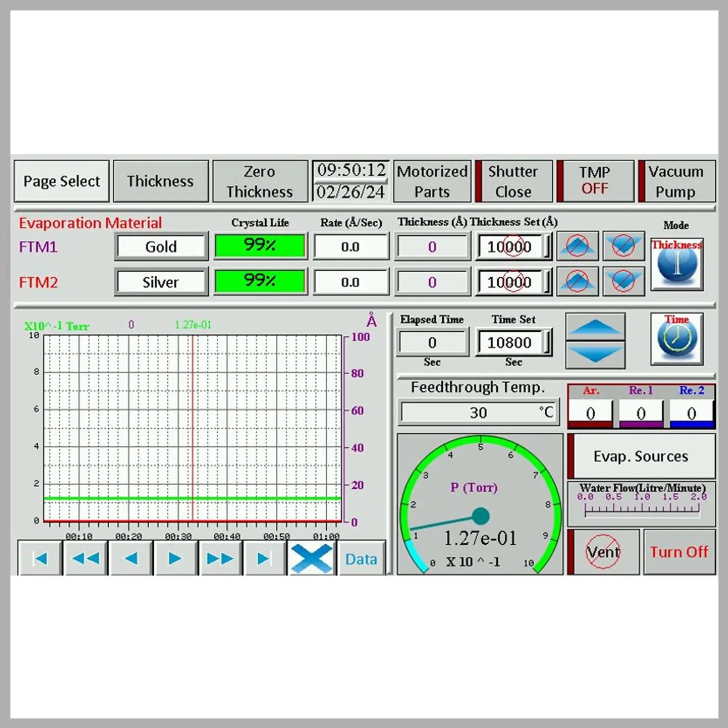The width and height of the screenshot is (728, 728).
Task: Decrease FTM2 thickness set with down arrow
Action: tap(623, 281)
